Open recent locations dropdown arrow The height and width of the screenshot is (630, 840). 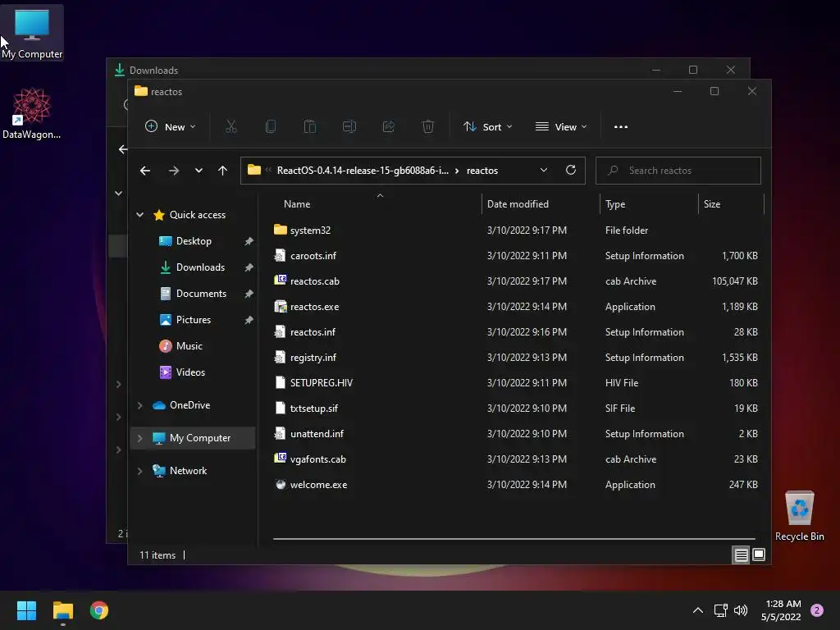point(199,171)
